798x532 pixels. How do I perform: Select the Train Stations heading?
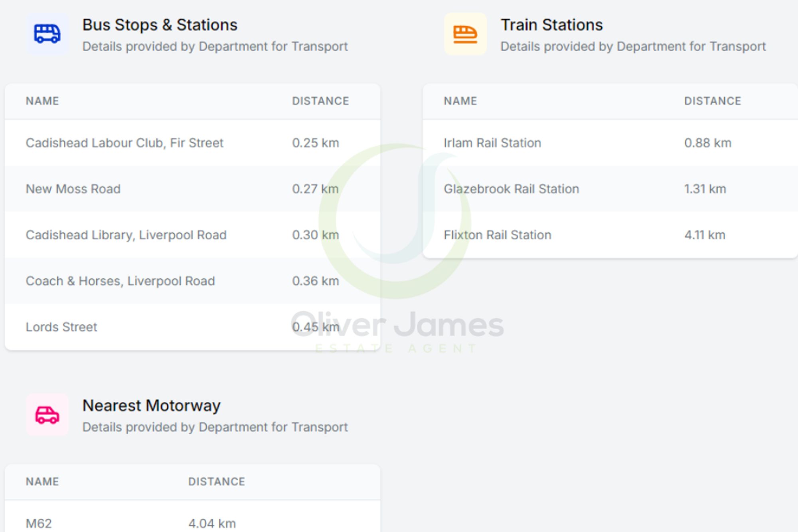click(551, 25)
